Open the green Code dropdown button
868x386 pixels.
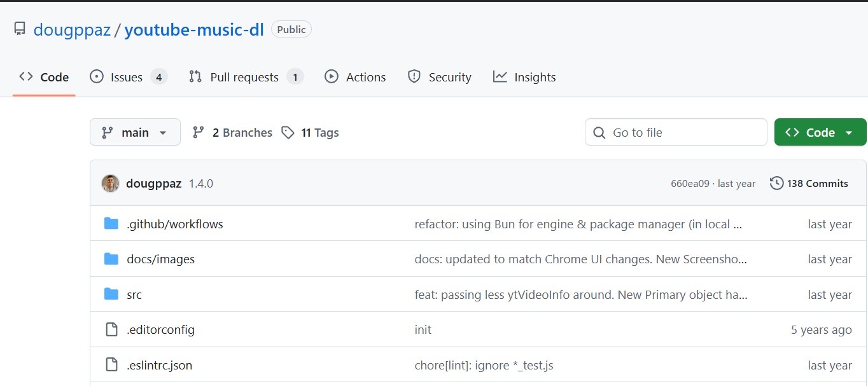coord(820,132)
